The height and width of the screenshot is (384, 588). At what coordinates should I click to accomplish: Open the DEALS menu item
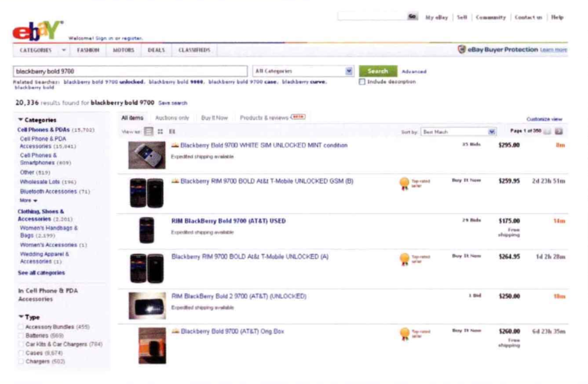tap(156, 50)
